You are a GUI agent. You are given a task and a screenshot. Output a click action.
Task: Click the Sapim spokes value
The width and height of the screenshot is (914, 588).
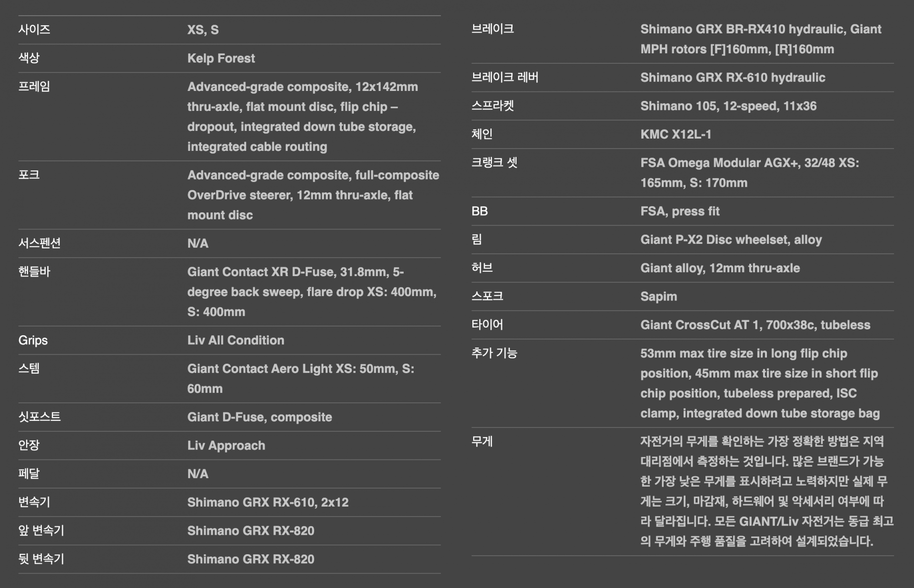click(x=658, y=296)
